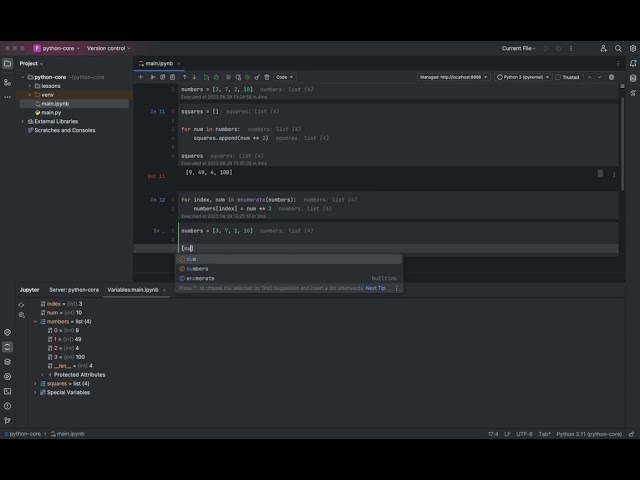Open notebook settings globe icon in toolbar
This screenshot has height=480, width=640.
[x=611, y=77]
